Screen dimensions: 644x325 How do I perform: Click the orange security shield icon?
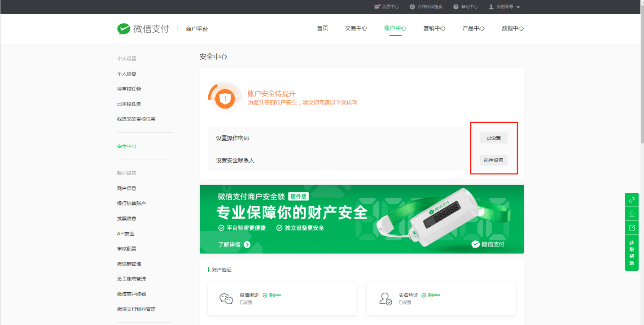pyautogui.click(x=225, y=98)
